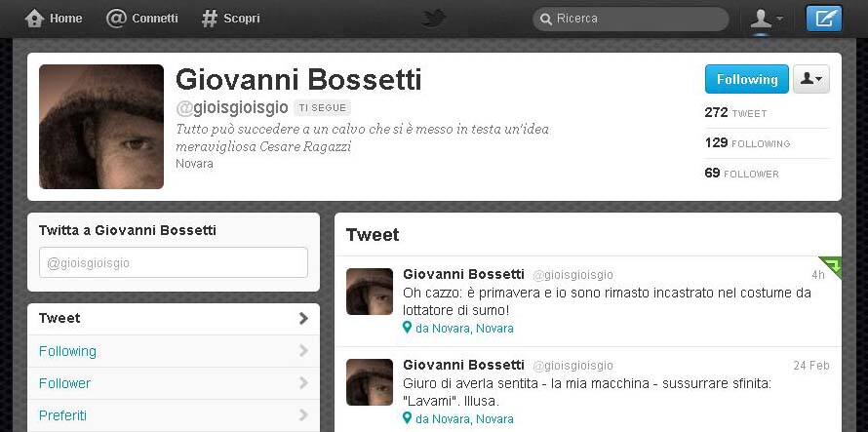Open the 272 Tweet count link

pos(735,113)
